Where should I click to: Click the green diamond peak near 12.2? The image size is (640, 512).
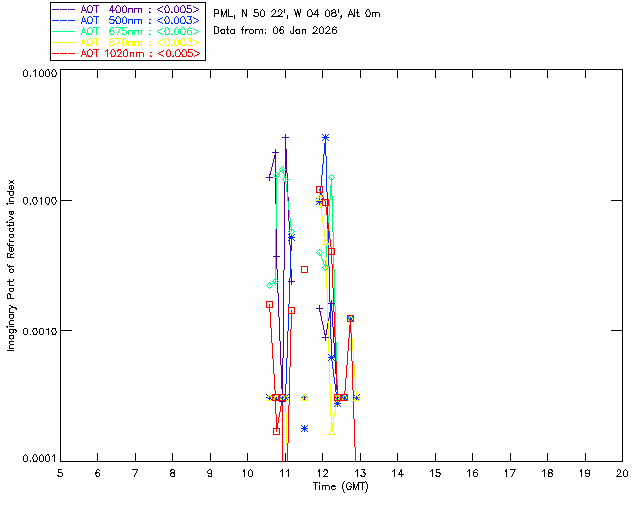coord(331,178)
